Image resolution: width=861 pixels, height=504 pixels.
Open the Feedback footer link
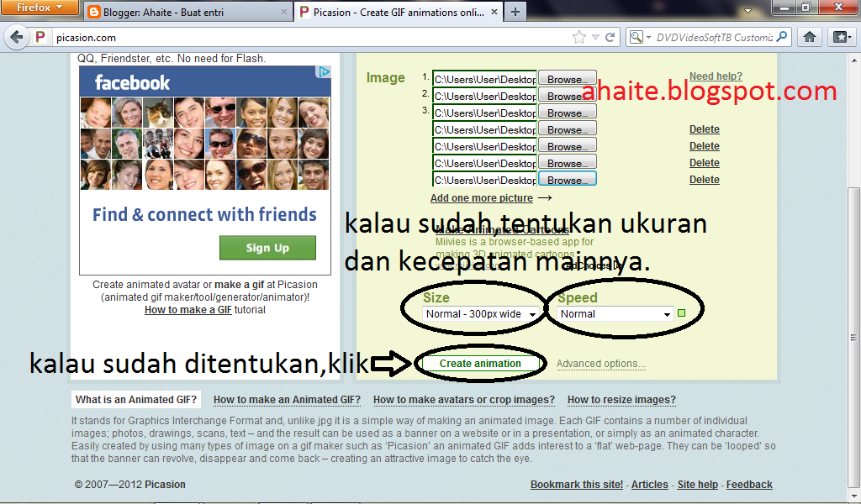click(749, 484)
